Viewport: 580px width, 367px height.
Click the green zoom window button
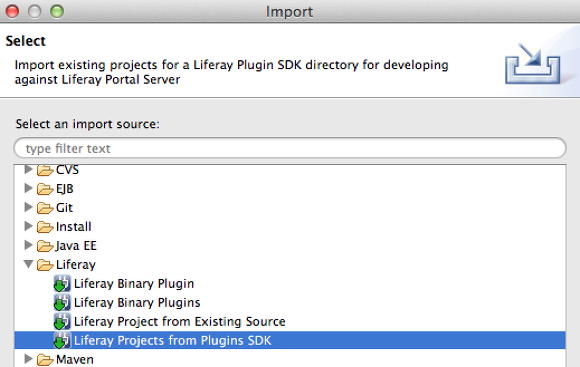57,11
